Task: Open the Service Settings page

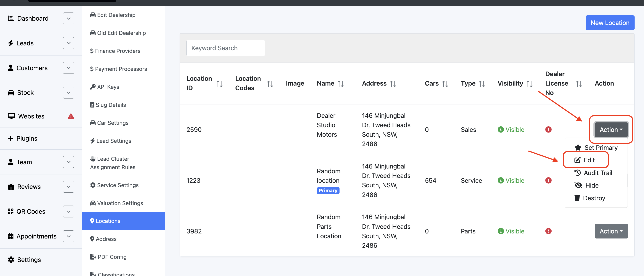Action: tap(118, 185)
